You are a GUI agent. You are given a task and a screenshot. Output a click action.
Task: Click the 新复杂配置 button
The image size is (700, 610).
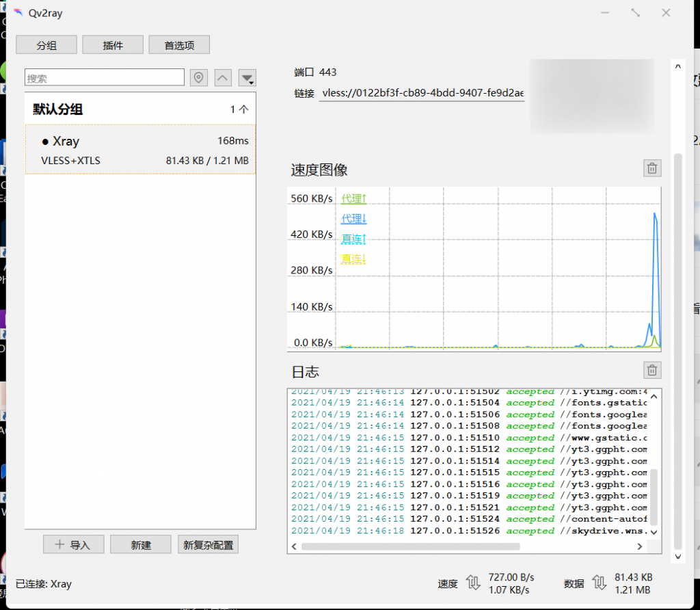208,544
